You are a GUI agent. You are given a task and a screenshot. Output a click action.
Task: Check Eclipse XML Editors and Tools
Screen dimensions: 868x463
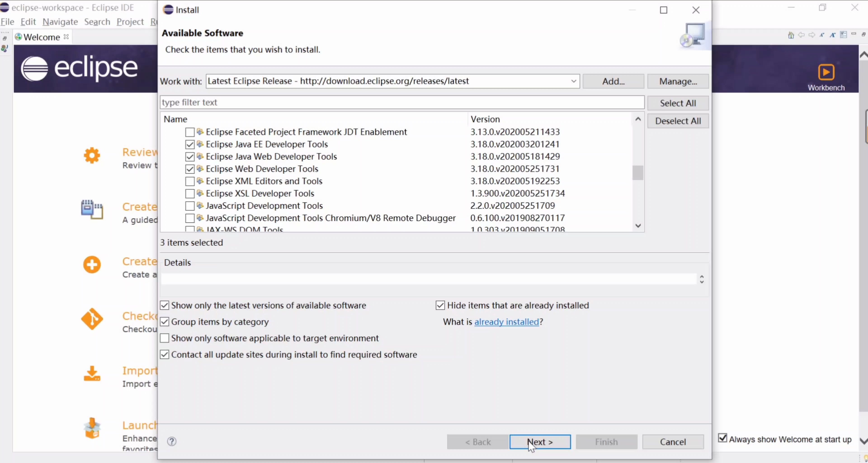190,181
